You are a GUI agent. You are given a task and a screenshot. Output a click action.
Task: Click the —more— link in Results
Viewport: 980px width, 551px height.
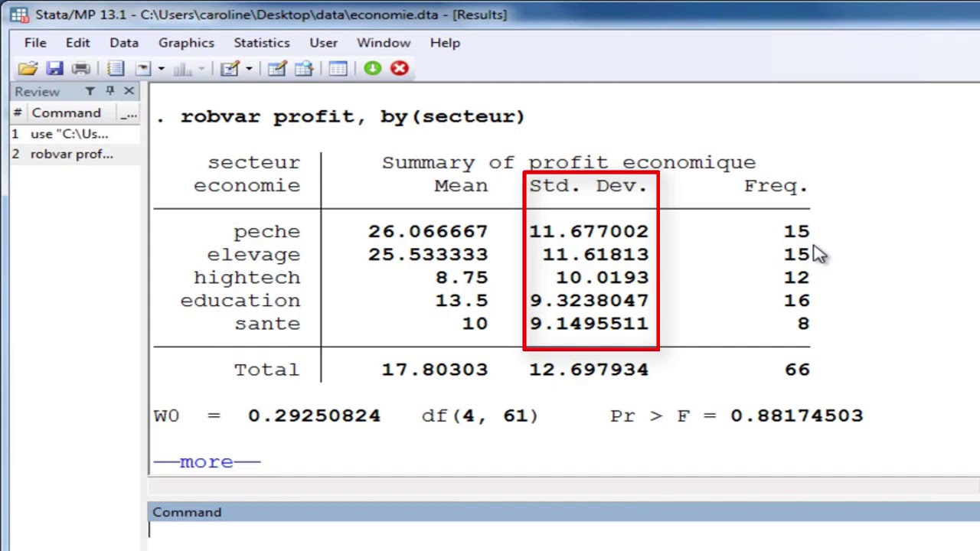pos(207,462)
